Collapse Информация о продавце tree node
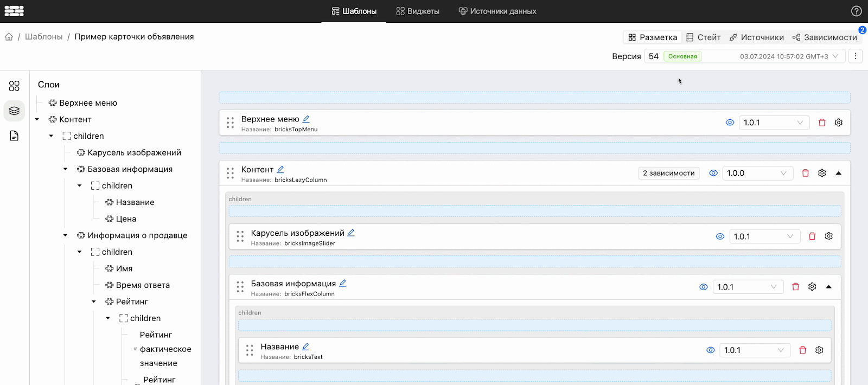This screenshot has width=868, height=385. click(65, 235)
